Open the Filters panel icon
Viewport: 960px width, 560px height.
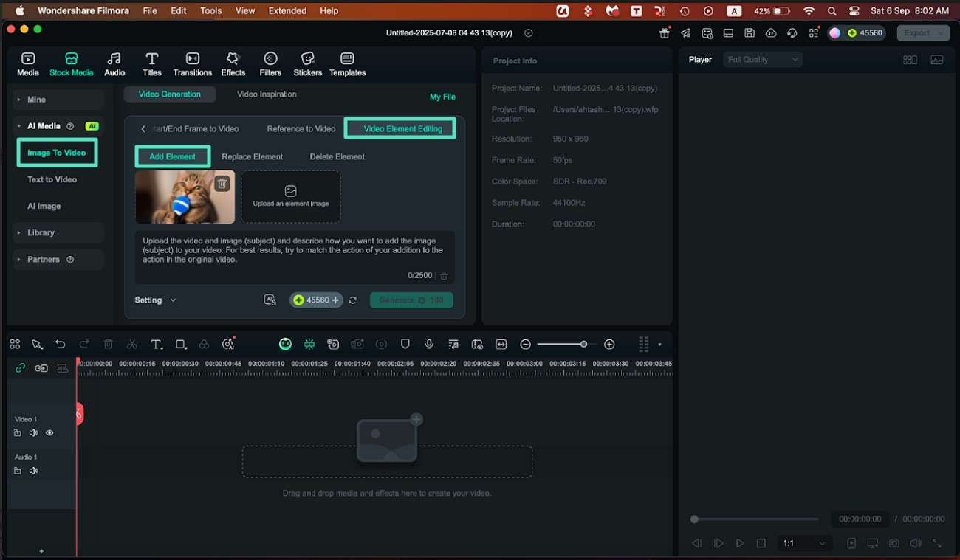(x=270, y=59)
